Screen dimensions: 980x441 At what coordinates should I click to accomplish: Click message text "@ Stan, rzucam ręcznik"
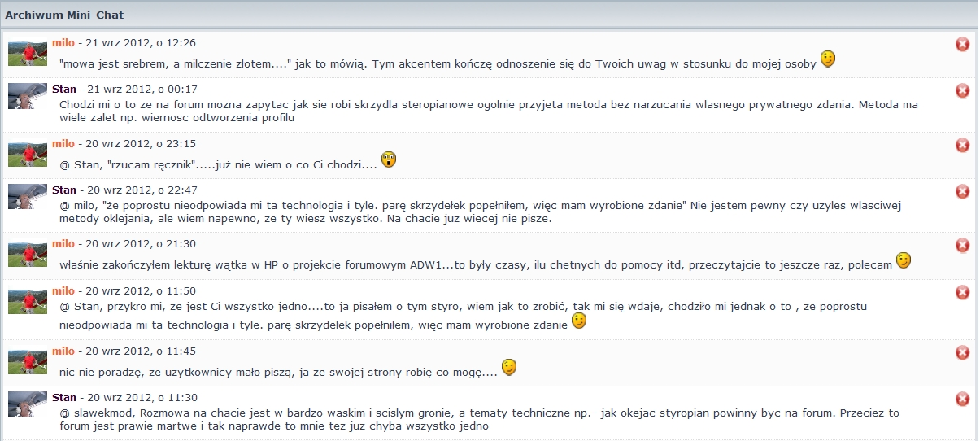pyautogui.click(x=219, y=164)
